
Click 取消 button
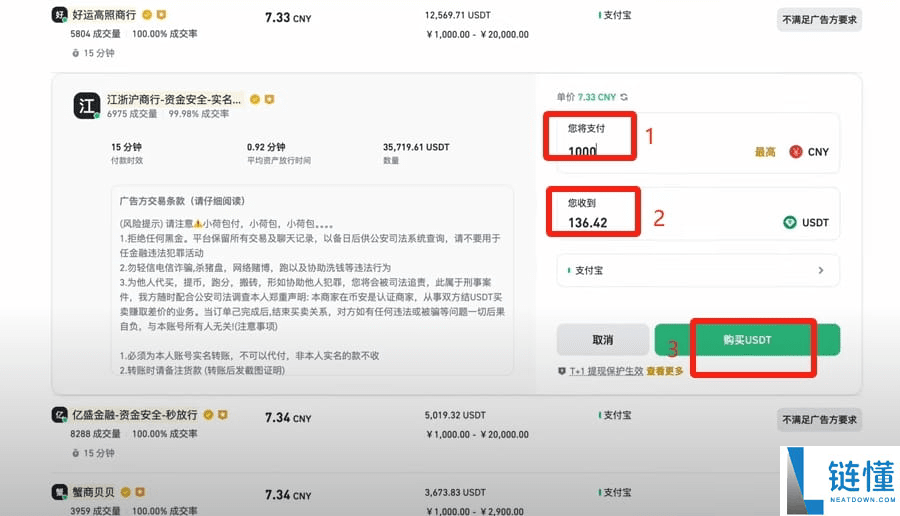coord(603,340)
